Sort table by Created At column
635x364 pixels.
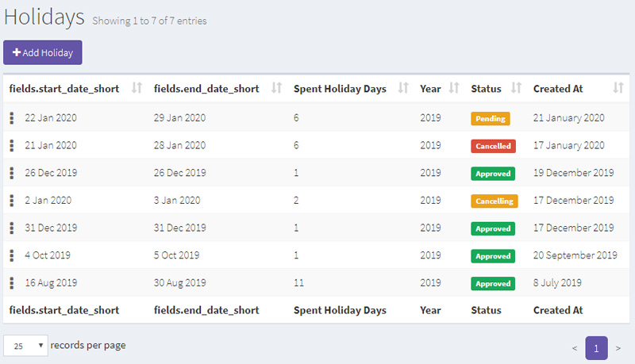click(x=618, y=88)
